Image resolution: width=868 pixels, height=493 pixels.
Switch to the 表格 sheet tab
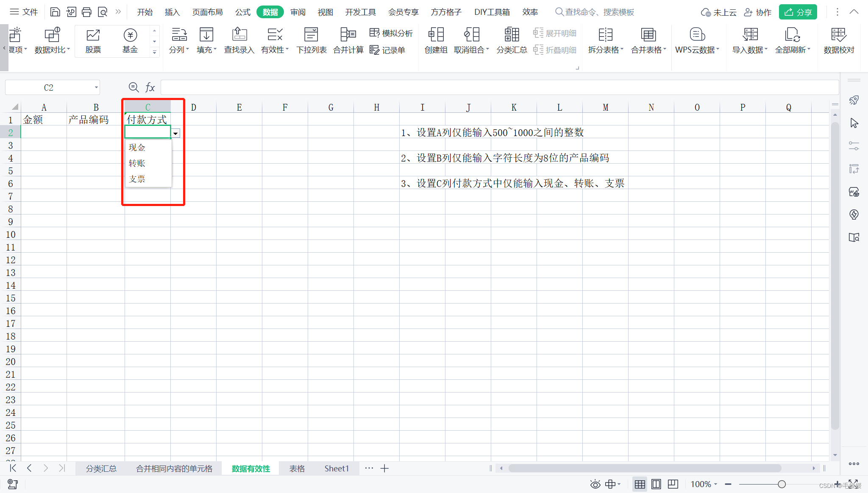pos(297,468)
